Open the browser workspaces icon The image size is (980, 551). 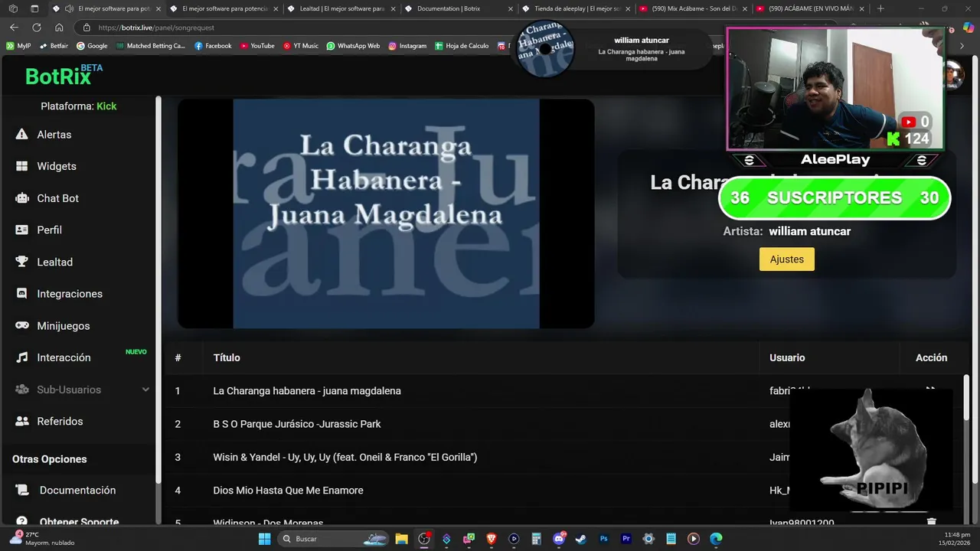pyautogui.click(x=13, y=8)
